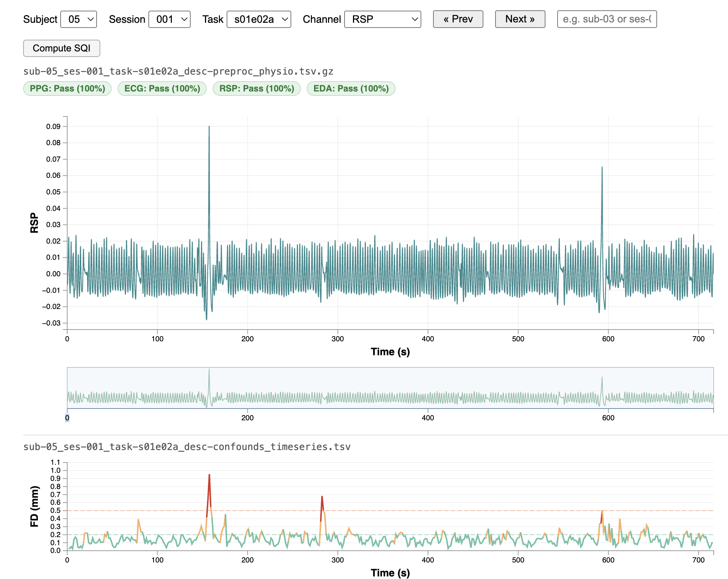This screenshot has width=728, height=579.
Task: Expand the Session selector showing 001
Action: [169, 19]
